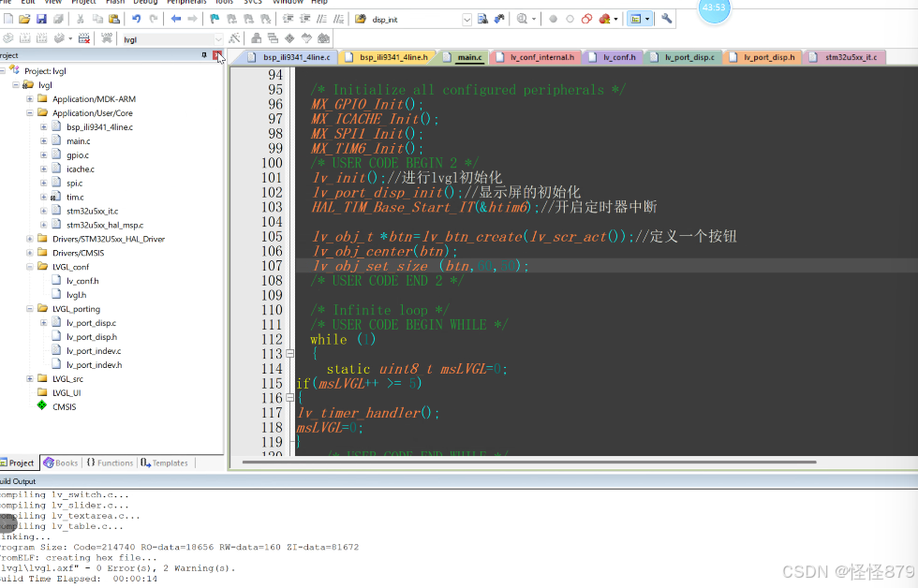
Task: Build target files
Action: coord(24,38)
